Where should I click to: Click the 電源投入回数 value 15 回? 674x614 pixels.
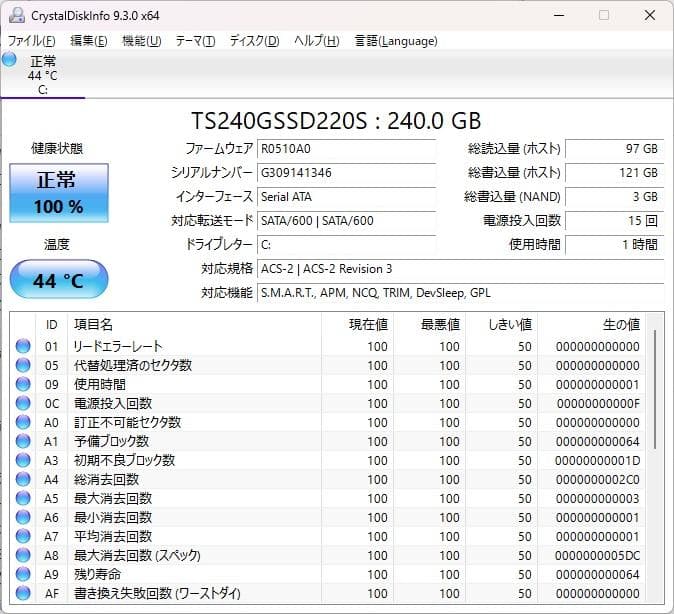point(615,221)
